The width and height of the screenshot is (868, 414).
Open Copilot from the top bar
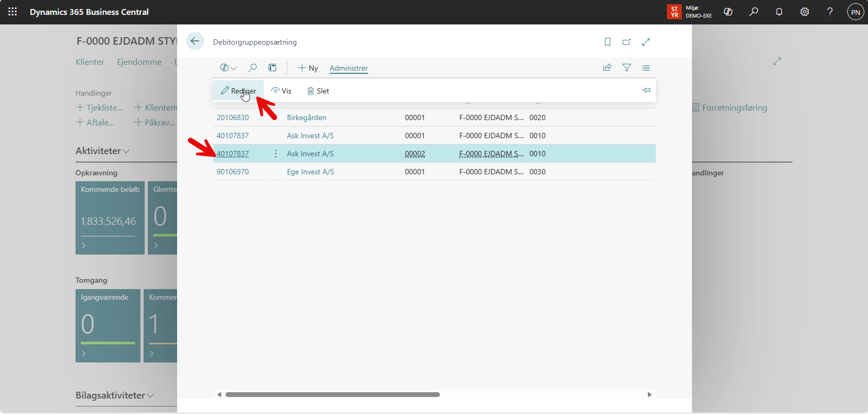click(728, 12)
